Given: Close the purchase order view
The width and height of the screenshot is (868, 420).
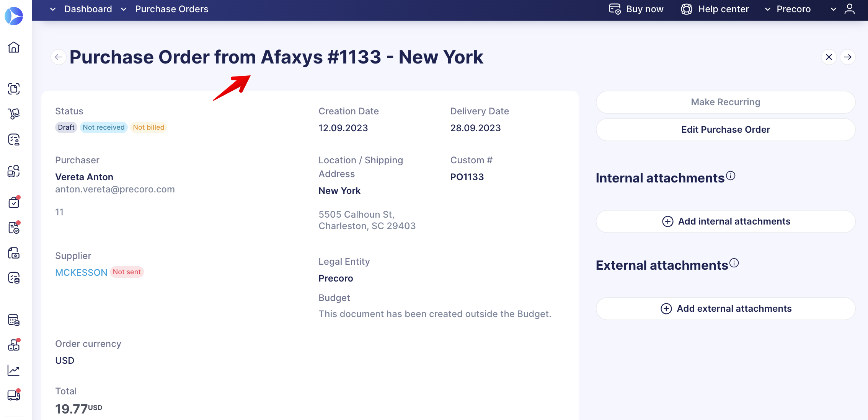Looking at the screenshot, I should pos(829,57).
